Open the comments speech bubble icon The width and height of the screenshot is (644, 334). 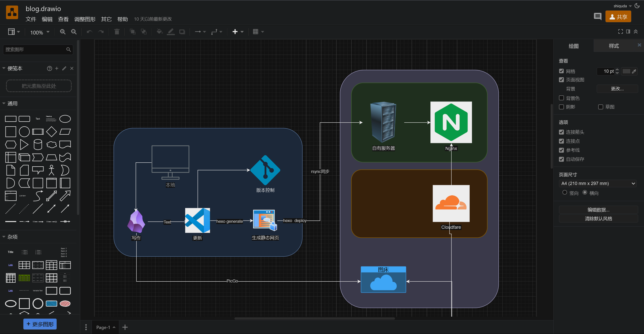pyautogui.click(x=597, y=17)
